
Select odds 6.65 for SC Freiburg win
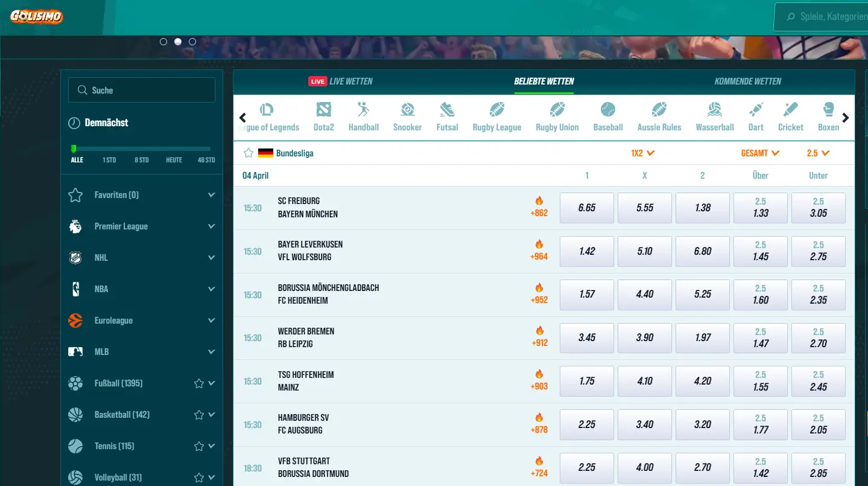point(586,208)
